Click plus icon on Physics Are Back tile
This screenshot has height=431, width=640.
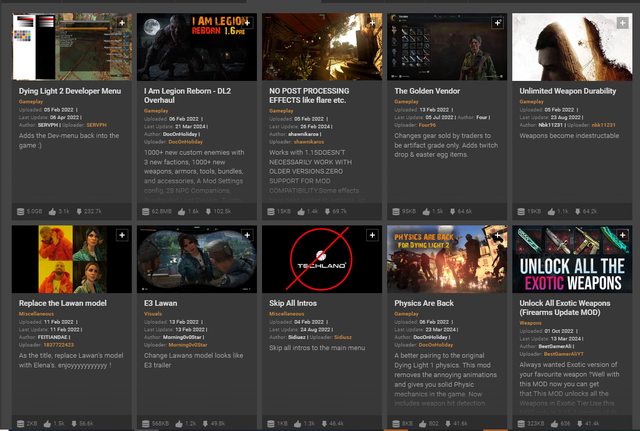point(497,234)
